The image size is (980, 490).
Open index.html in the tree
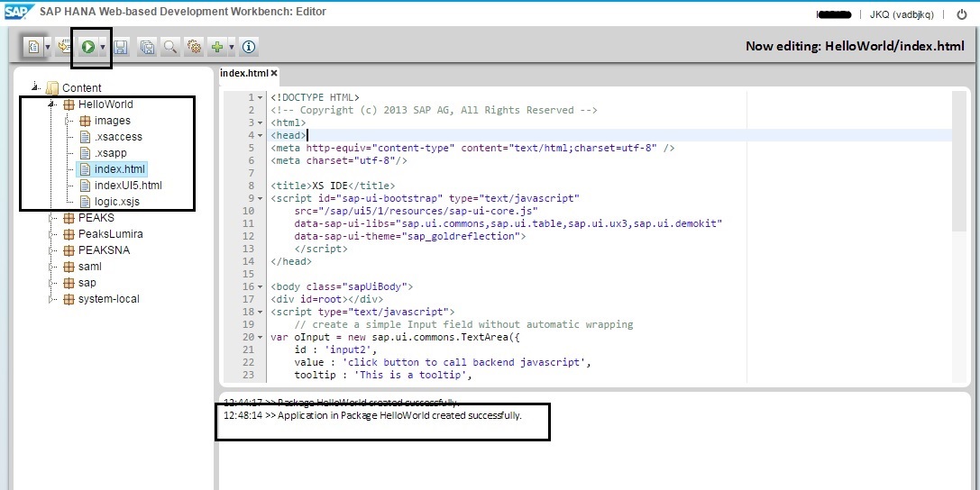pos(120,169)
